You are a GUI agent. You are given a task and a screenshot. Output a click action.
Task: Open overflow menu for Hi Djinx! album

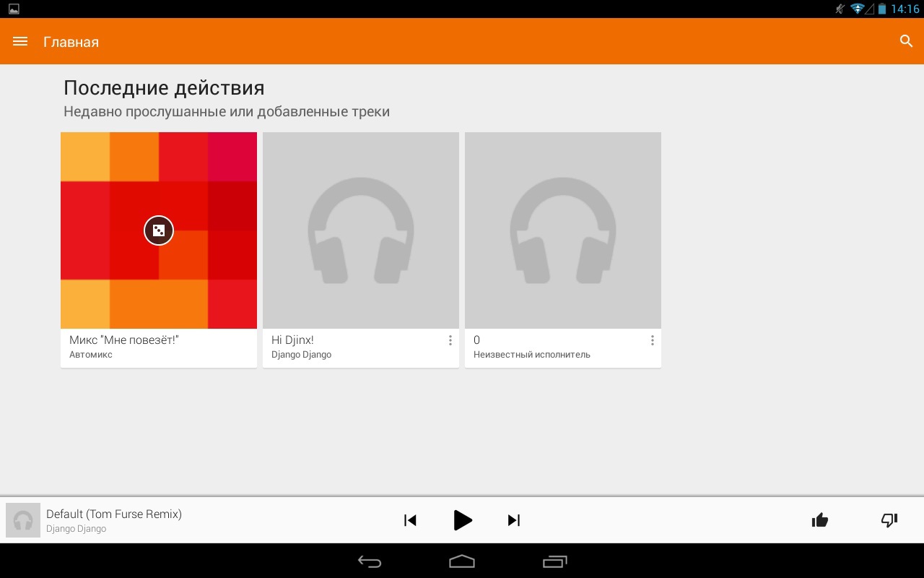pos(450,340)
